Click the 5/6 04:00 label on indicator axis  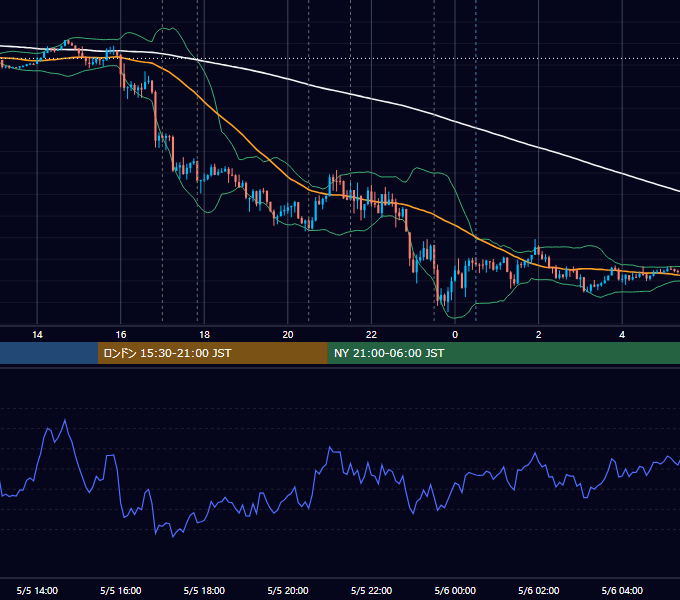pos(622,590)
